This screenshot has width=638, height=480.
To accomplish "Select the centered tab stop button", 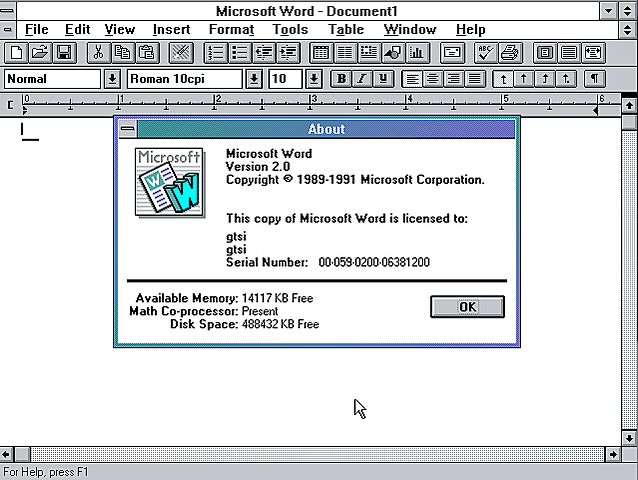I will pyautogui.click(x=524, y=79).
